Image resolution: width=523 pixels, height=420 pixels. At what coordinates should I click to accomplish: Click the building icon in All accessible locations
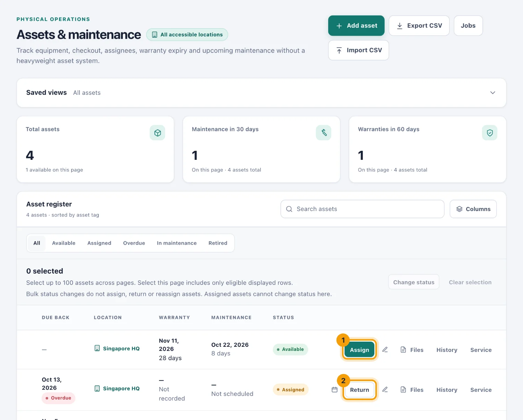tap(155, 35)
